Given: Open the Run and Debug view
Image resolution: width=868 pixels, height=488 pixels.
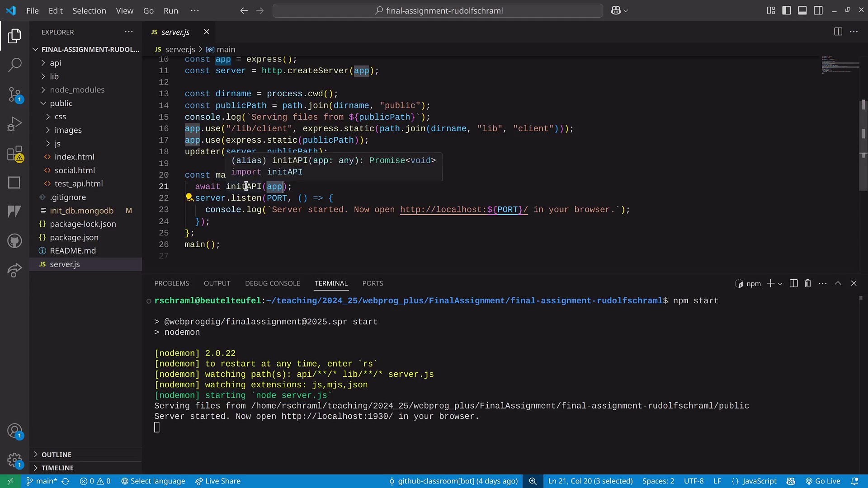Looking at the screenshot, I should 14,124.
